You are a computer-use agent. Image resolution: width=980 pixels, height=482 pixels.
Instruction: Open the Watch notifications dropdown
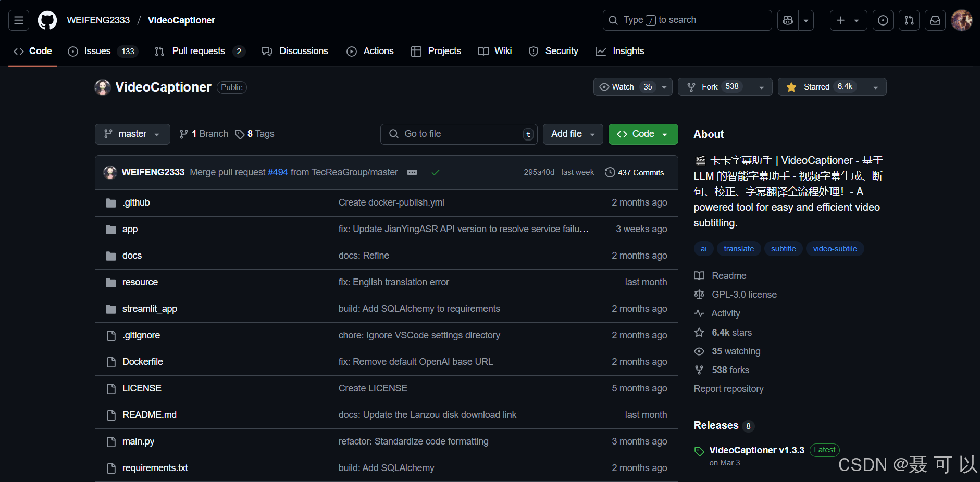pos(633,87)
